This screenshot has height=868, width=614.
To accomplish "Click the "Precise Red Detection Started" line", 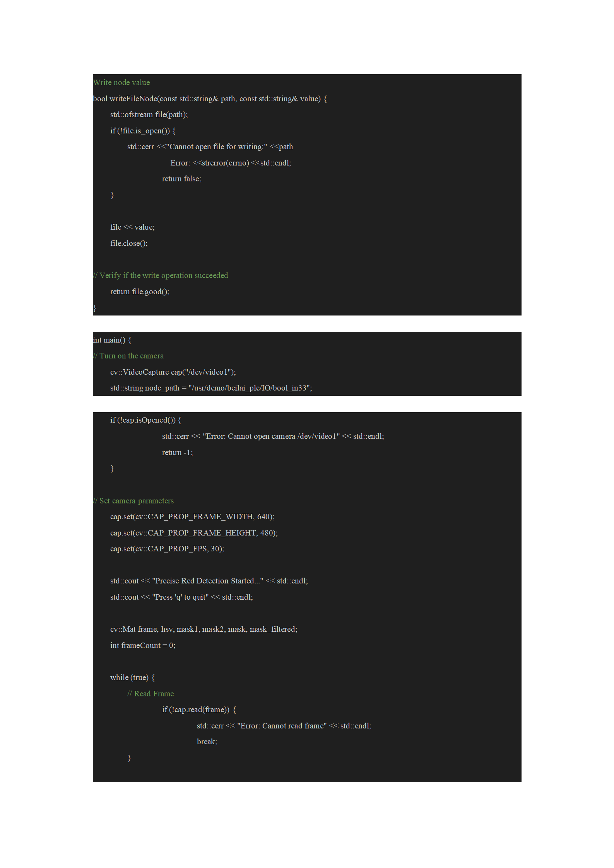I will coord(209,581).
